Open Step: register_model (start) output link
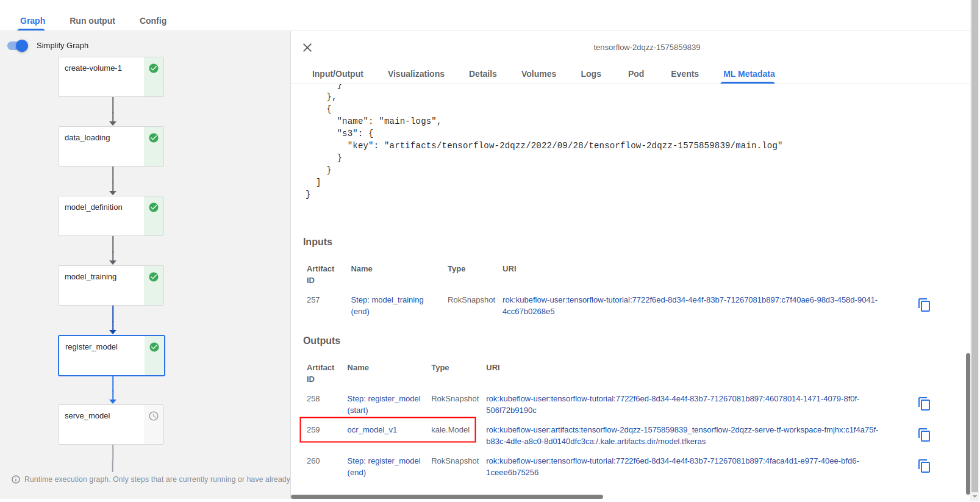Screen dimensions: 980x502 click(384, 404)
